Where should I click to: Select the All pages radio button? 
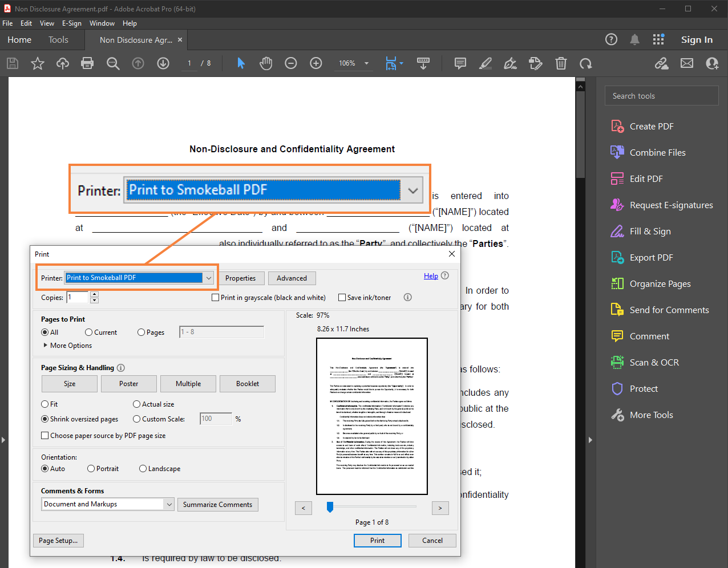[x=45, y=332]
